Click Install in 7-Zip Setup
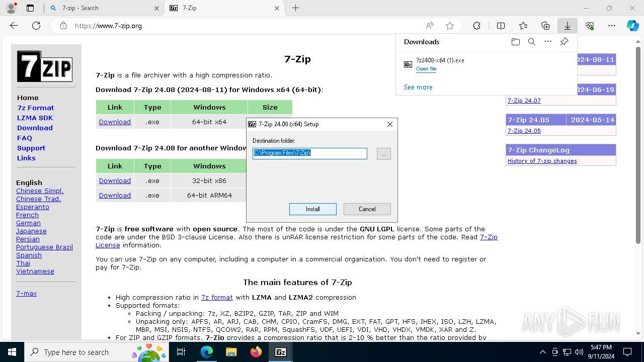 (x=313, y=209)
